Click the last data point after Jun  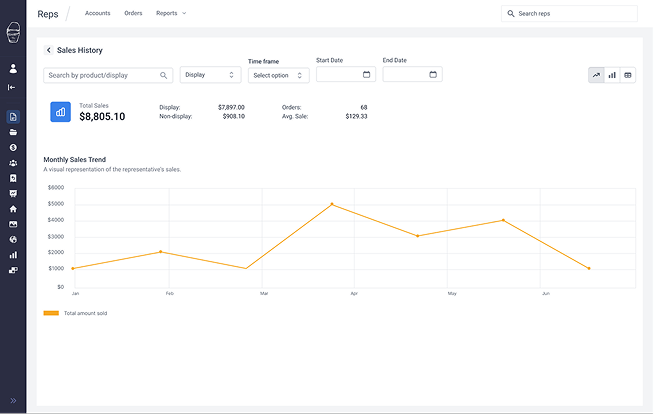589,268
